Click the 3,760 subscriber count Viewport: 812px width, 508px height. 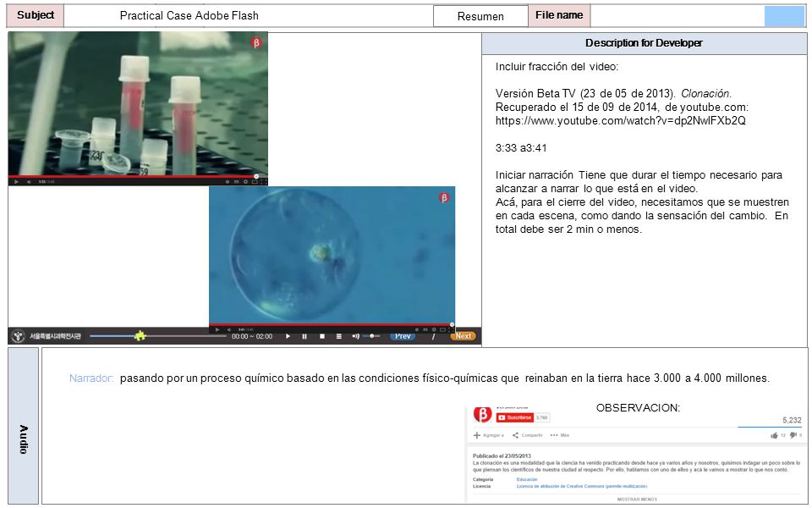tap(541, 417)
